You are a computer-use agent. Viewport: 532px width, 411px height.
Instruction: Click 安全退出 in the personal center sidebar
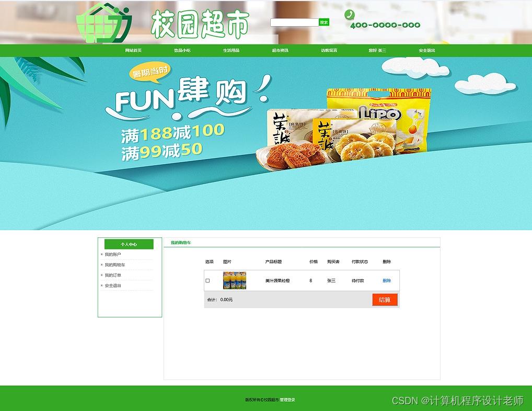coord(113,286)
